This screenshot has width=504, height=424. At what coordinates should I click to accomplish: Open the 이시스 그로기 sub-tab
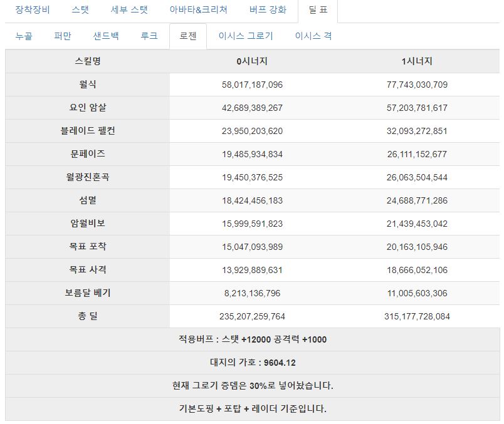tap(246, 36)
